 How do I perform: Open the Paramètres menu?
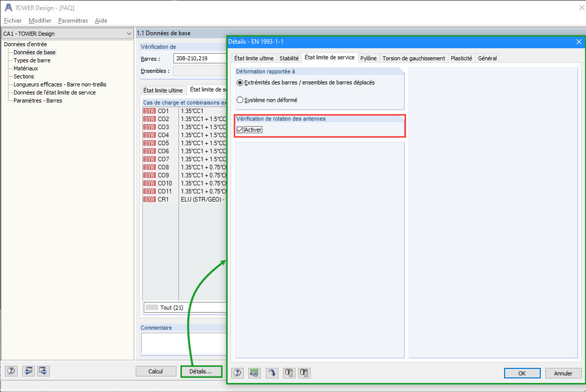(x=73, y=21)
